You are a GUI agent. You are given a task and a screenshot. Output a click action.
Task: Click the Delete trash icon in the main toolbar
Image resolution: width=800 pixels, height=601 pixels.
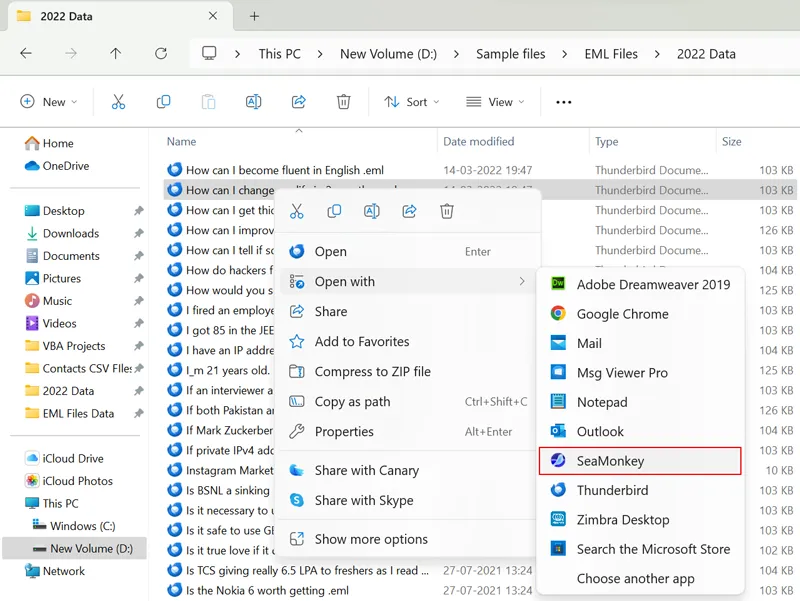click(x=343, y=102)
